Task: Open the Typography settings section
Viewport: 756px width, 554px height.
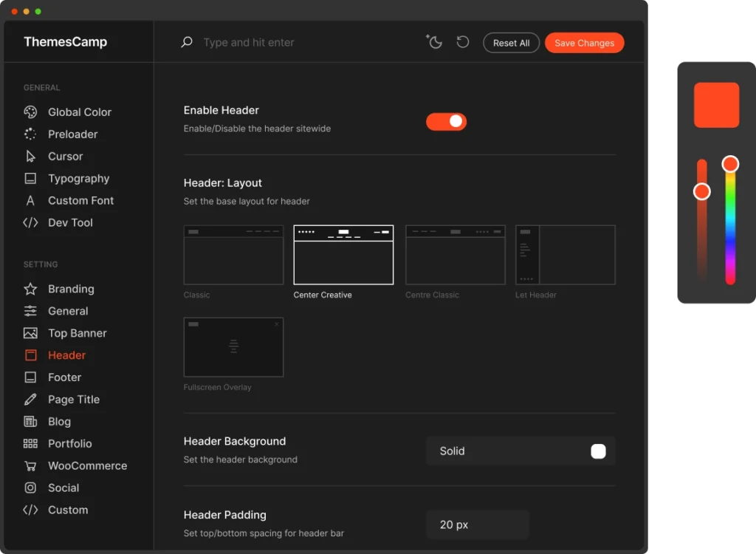Action: pyautogui.click(x=78, y=179)
